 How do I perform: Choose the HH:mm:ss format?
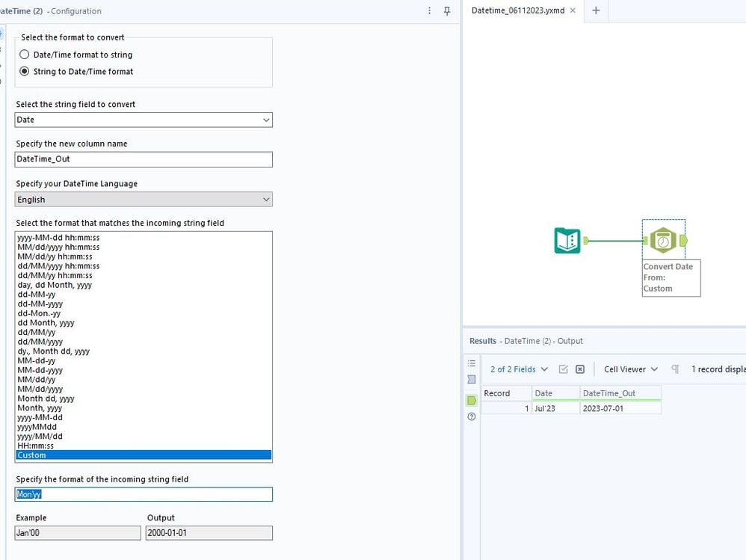[144, 446]
